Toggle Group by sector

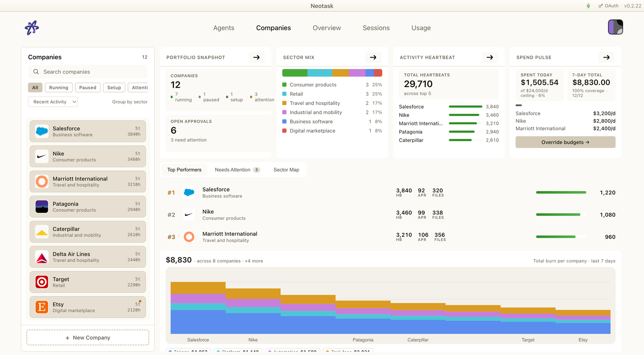click(130, 102)
